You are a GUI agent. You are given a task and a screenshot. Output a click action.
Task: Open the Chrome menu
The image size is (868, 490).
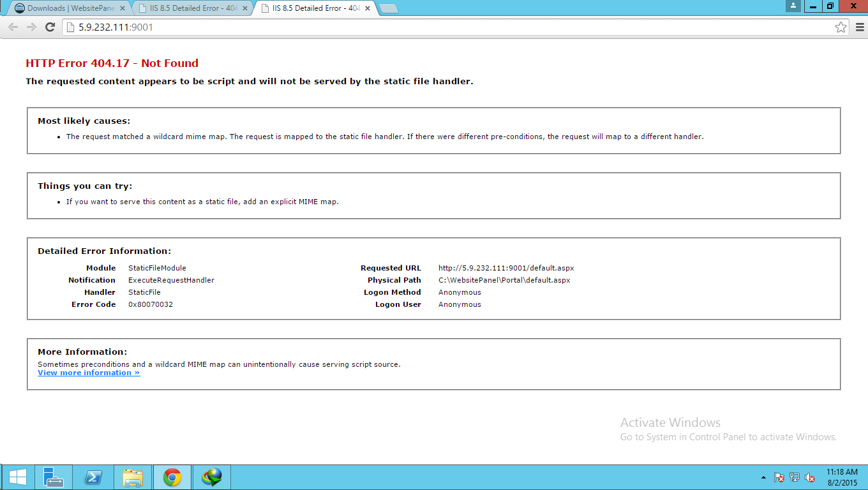[859, 27]
